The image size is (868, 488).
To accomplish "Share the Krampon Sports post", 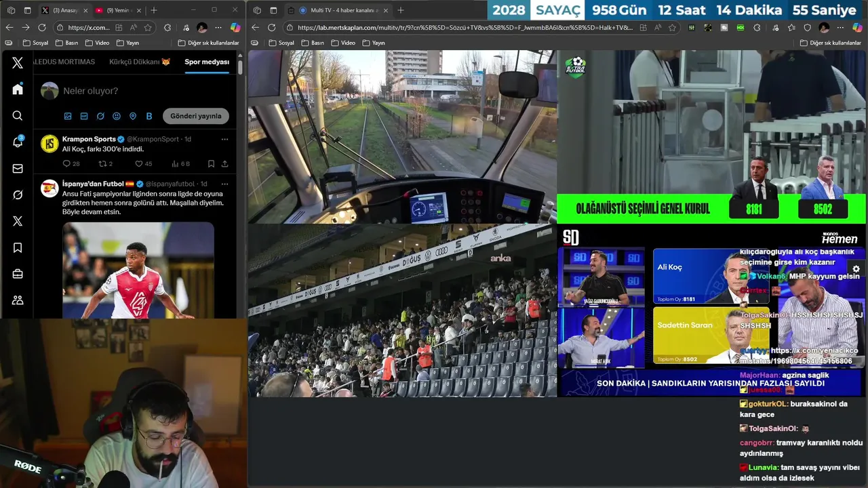I will click(x=224, y=163).
